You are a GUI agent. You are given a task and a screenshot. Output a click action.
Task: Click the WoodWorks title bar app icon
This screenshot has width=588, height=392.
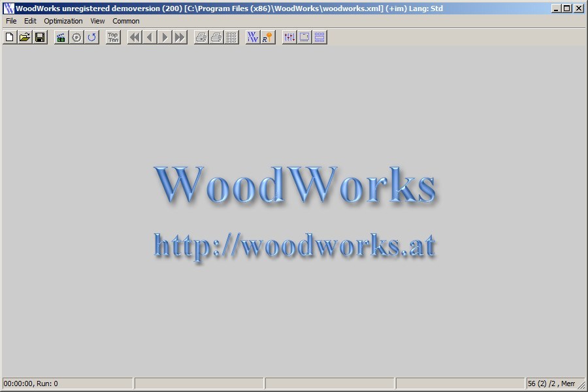tap(8, 8)
